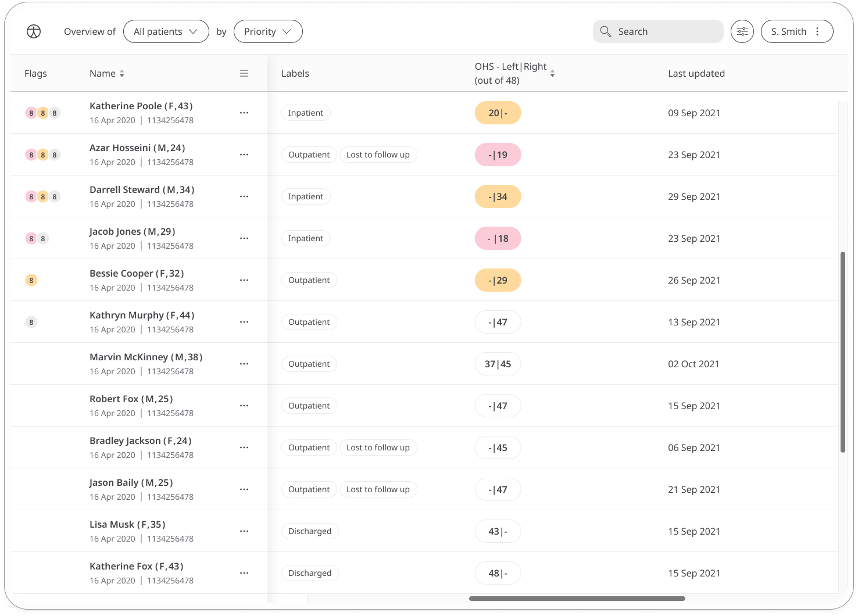Open more options for Katherine Poole
This screenshot has height=616, width=858.
click(x=244, y=113)
